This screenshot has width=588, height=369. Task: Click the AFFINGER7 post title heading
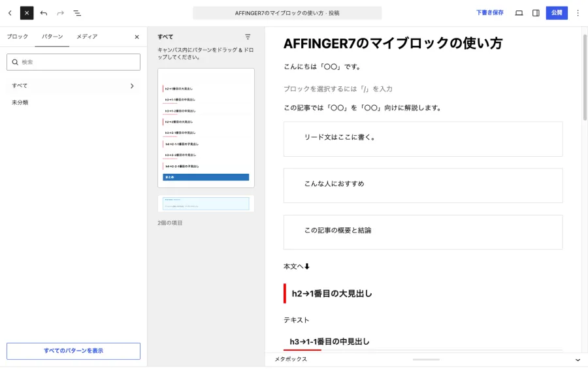pyautogui.click(x=393, y=44)
